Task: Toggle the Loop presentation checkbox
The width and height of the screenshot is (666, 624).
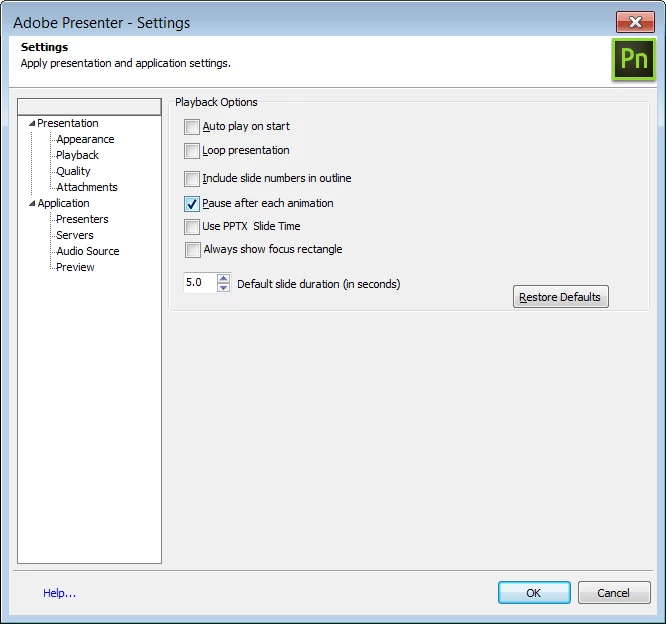Action: pos(192,151)
